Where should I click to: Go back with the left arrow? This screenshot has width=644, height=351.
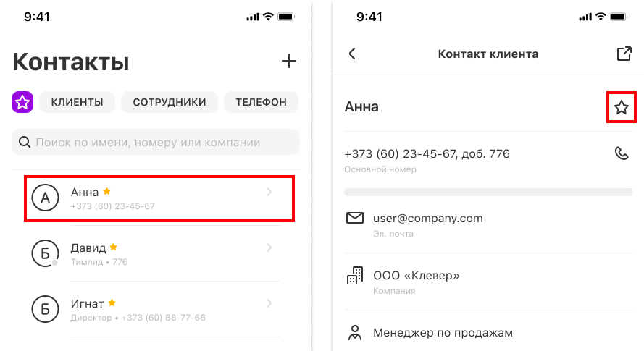352,54
